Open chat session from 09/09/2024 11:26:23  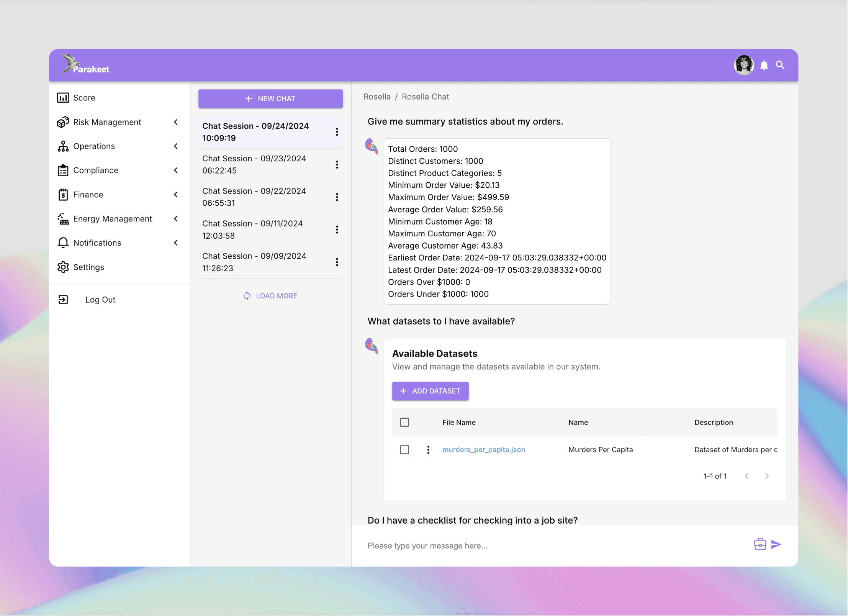click(x=270, y=262)
